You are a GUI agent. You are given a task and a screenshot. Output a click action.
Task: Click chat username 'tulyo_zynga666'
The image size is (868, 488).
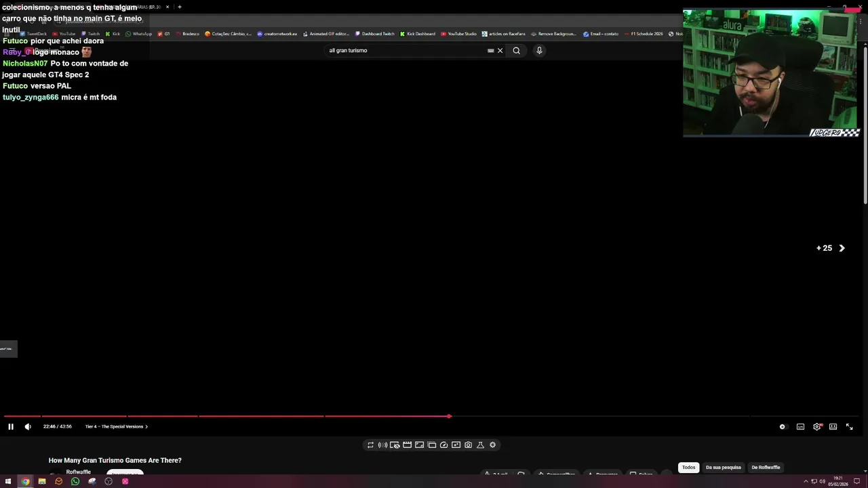coord(31,98)
